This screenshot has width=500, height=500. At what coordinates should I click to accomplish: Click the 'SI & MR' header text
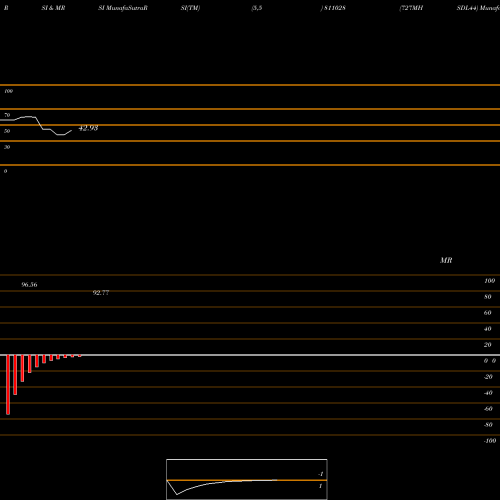[53, 8]
